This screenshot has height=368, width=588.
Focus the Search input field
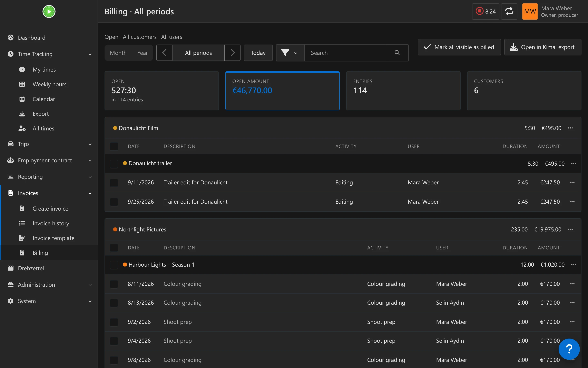click(345, 53)
